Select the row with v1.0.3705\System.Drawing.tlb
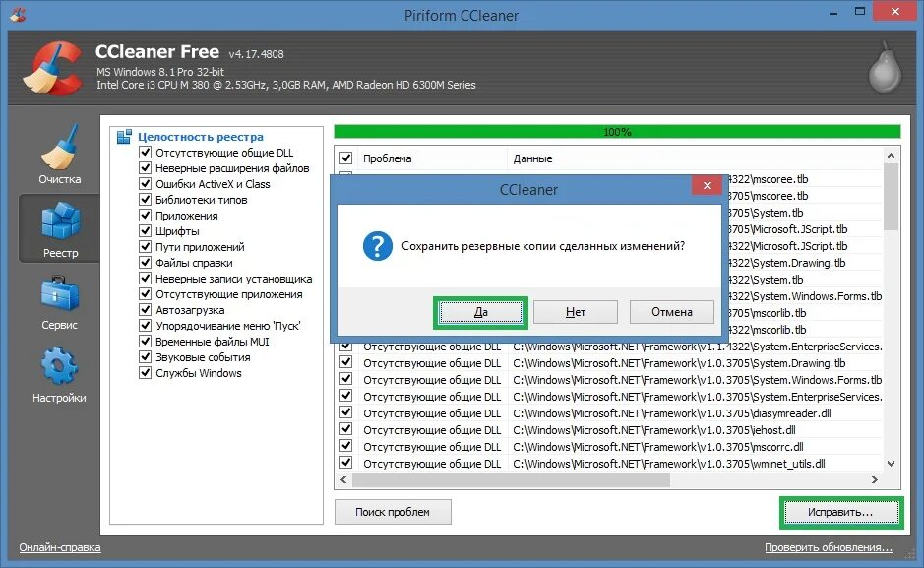Viewport: 924px width, 568px height. tap(610, 363)
